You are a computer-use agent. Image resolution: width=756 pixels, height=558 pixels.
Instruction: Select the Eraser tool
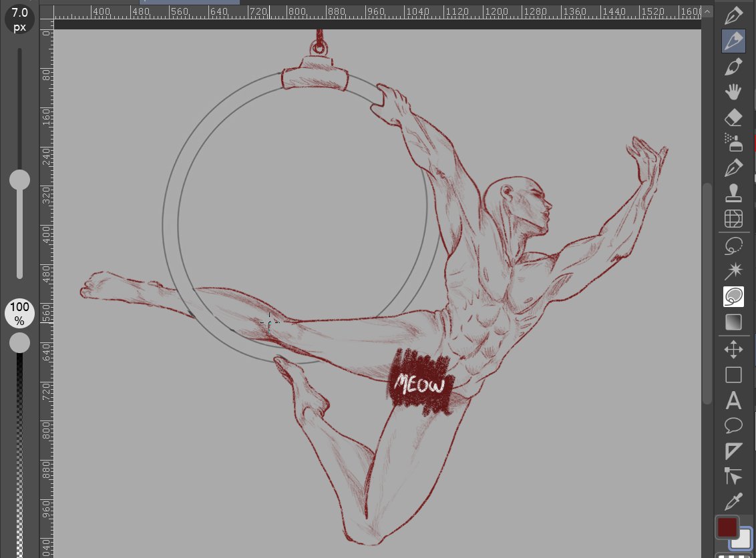pyautogui.click(x=733, y=117)
